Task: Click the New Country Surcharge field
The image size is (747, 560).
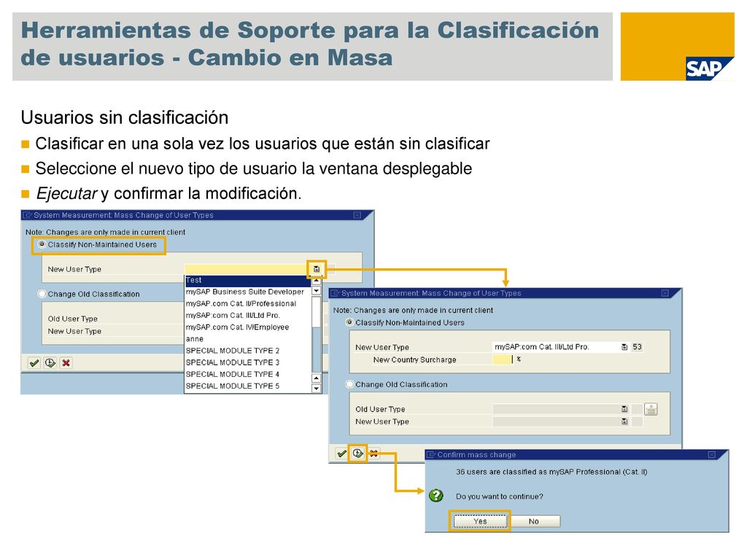Action: [x=502, y=359]
